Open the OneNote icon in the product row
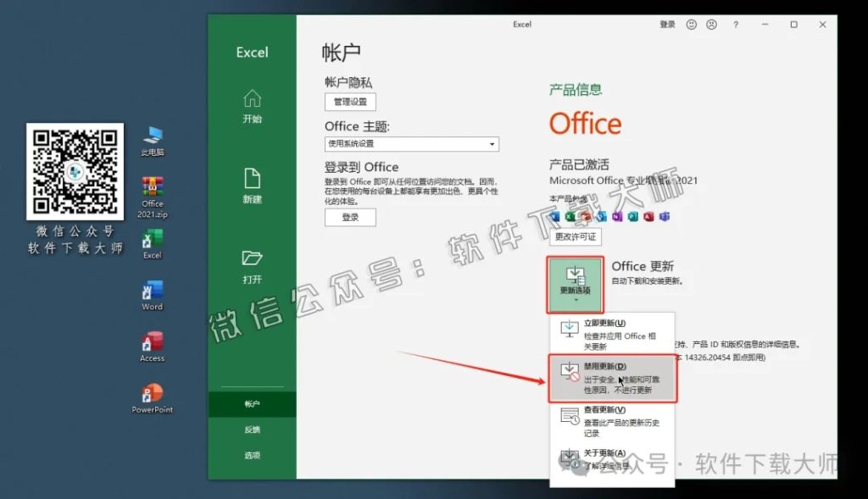 (617, 217)
